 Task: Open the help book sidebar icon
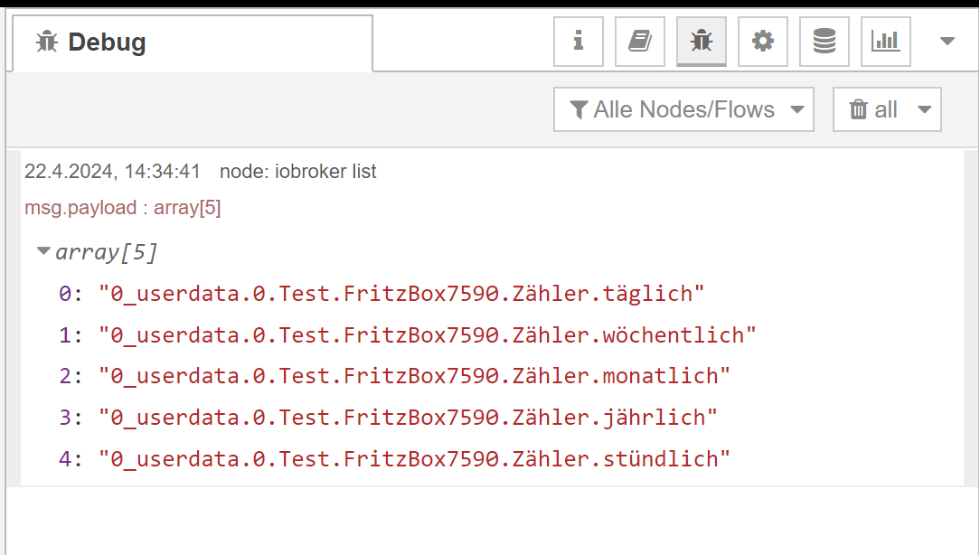pyautogui.click(x=640, y=42)
